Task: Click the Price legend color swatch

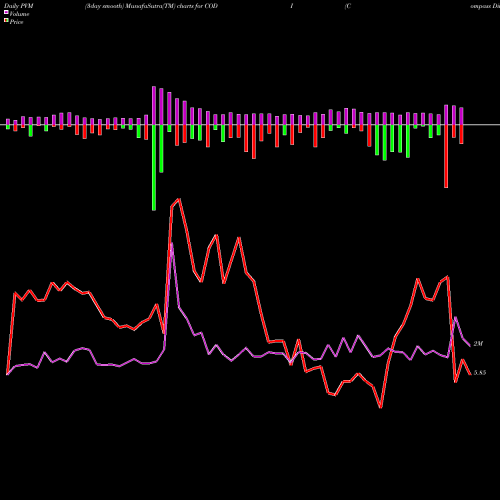Action: (6, 21)
